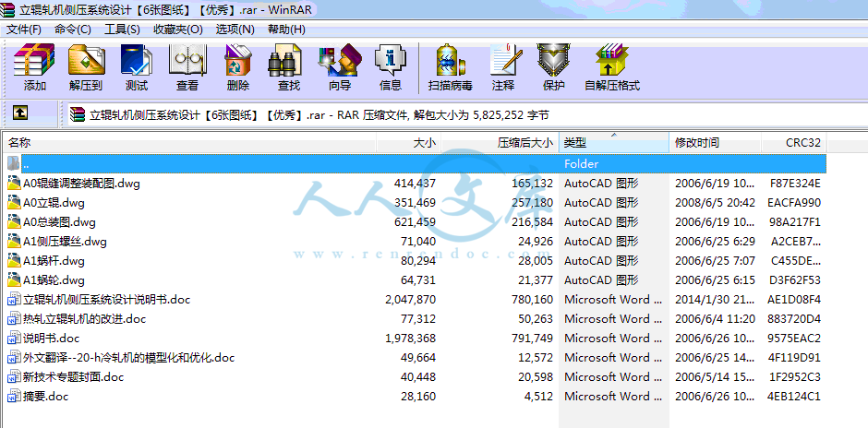The height and width of the screenshot is (428, 868).
Task: Click the 测试 (Test) toolbar icon
Action: pyautogui.click(x=136, y=60)
